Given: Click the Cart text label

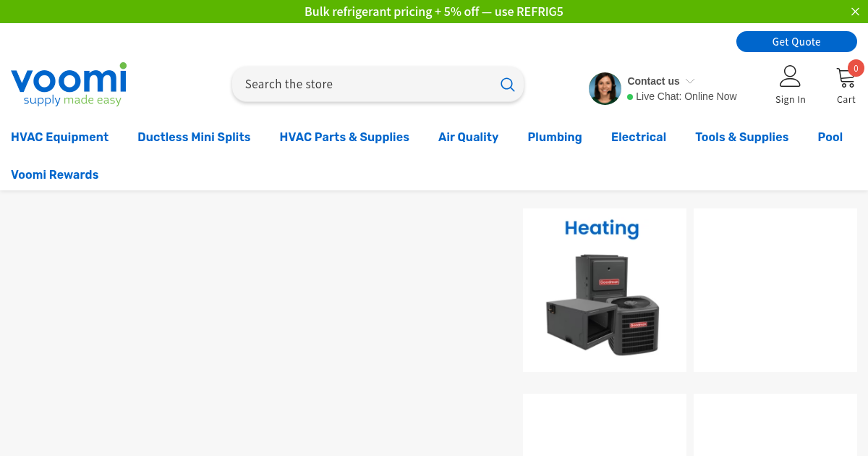Looking at the screenshot, I should (x=846, y=100).
